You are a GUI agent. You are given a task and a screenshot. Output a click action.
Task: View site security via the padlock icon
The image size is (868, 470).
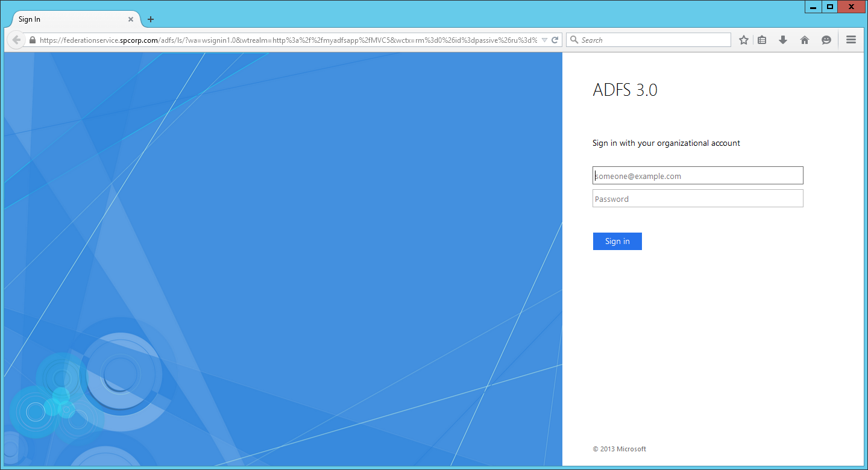[x=32, y=39]
